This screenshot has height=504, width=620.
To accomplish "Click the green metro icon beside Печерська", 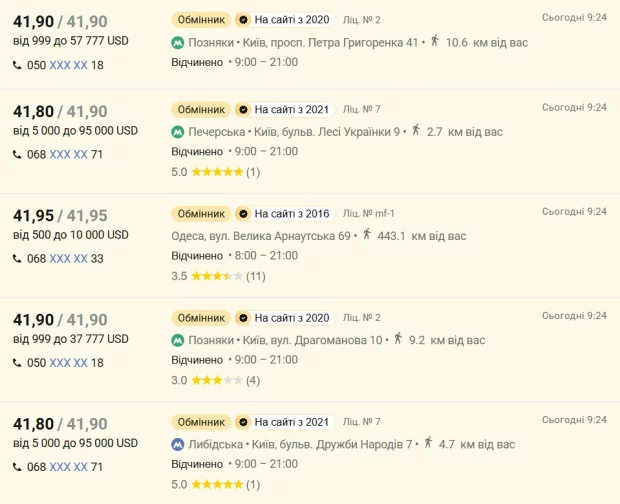I will pyautogui.click(x=178, y=132).
